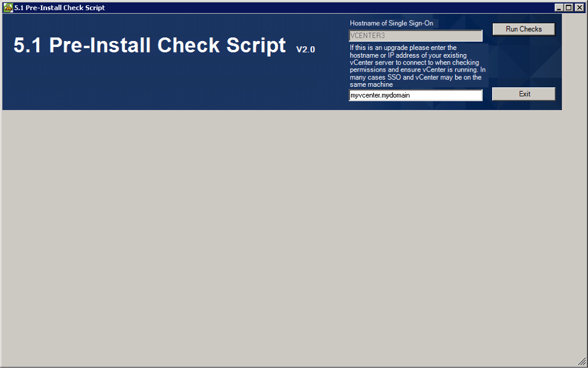Screen dimensions: 588x368
Task: Click the '5.1 Pre-Install Check Script' banner heading
Action: click(150, 45)
